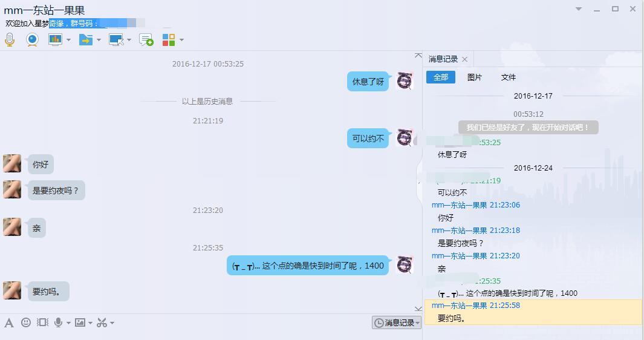This screenshot has width=644, height=340.
Task: Switch to the 文件 tab
Action: (508, 77)
